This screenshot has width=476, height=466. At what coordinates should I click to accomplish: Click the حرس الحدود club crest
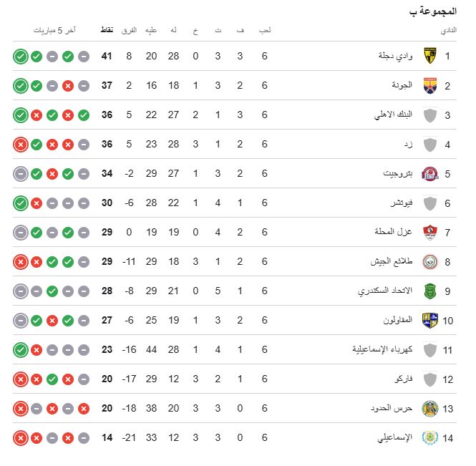pos(430,409)
